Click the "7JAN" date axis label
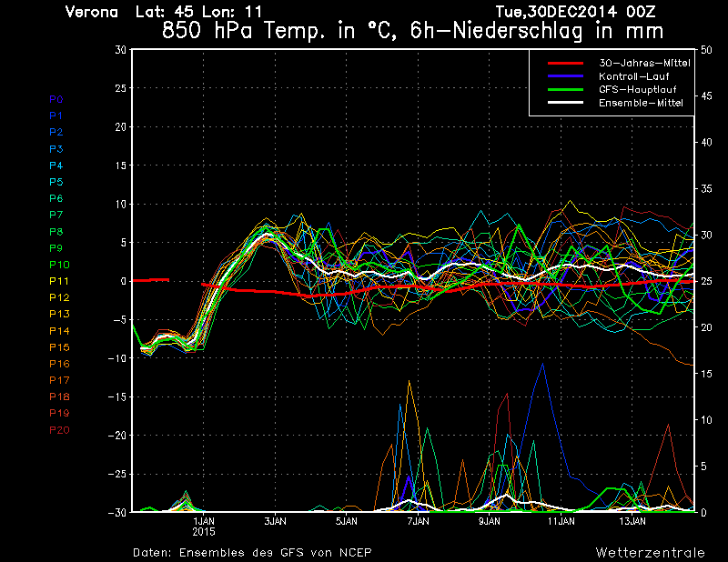 [419, 522]
